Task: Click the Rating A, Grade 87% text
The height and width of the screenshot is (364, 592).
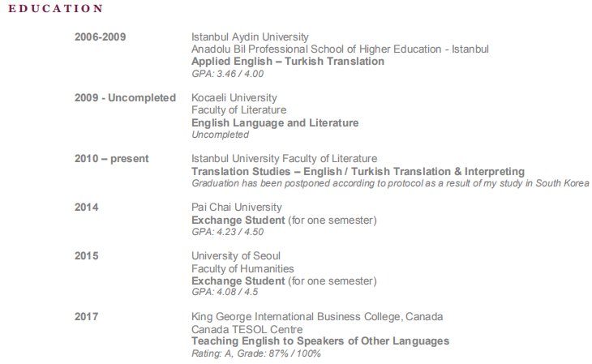Action: [256, 353]
